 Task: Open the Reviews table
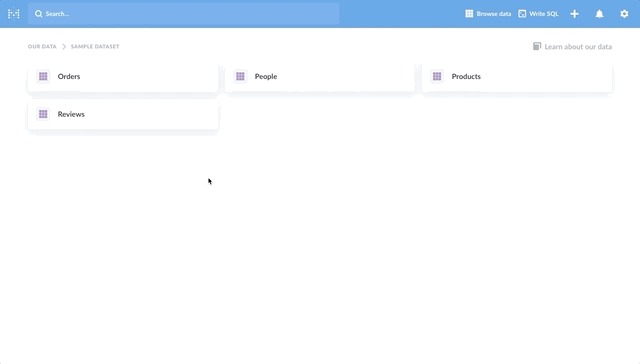(123, 114)
